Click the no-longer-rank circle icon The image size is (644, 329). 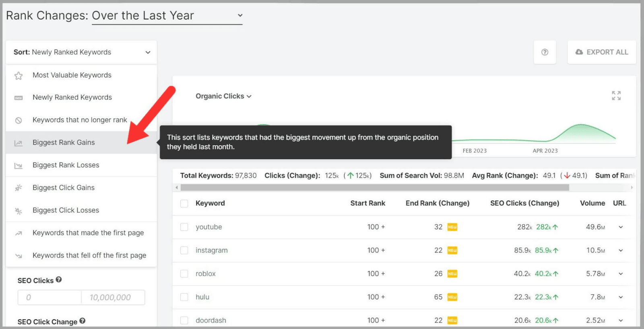pos(19,120)
